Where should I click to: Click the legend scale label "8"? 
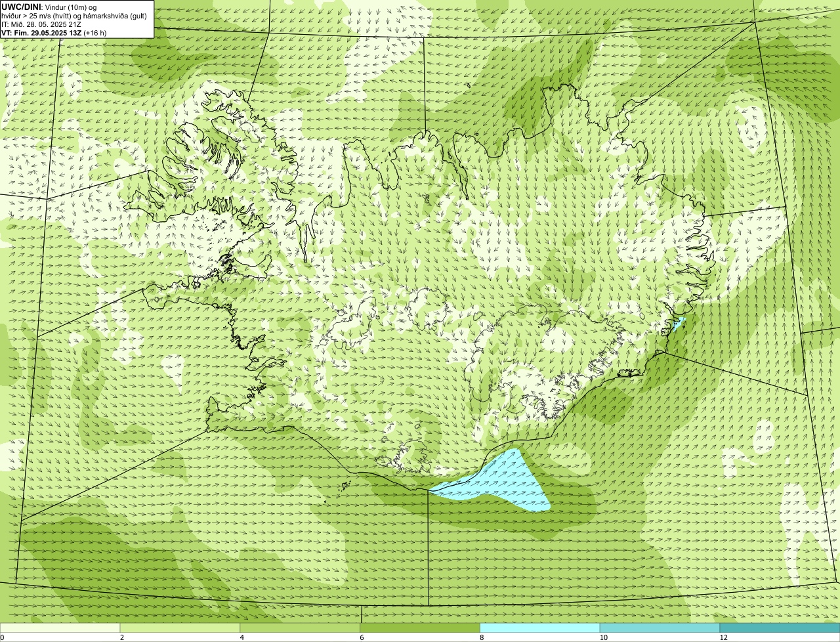[x=482, y=637]
